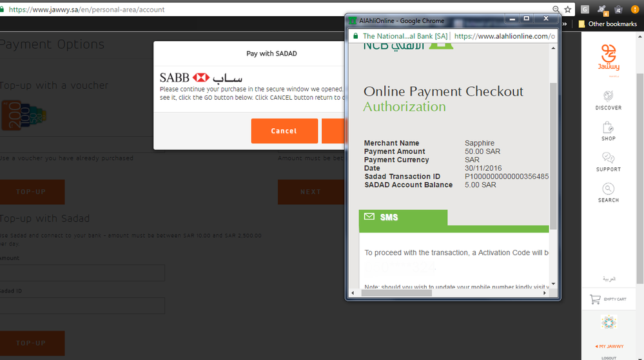Click the orange alert extension icon
This screenshot has height=360, width=644.
(x=635, y=10)
